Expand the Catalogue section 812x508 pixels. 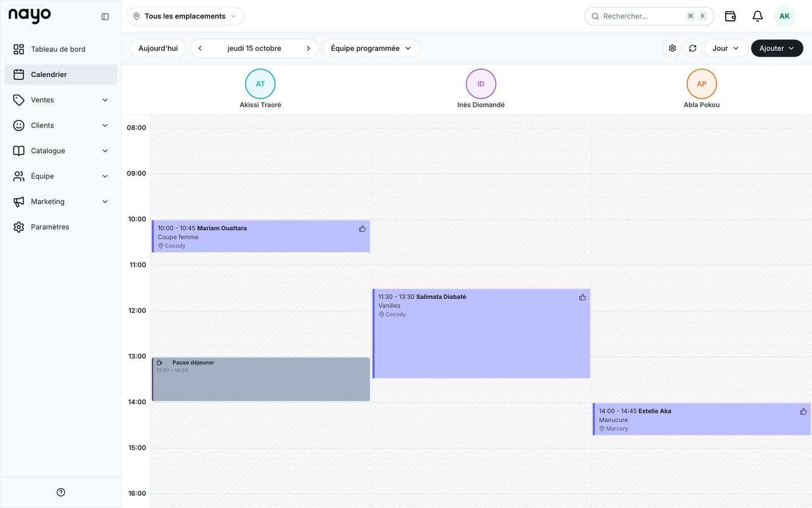pos(61,151)
